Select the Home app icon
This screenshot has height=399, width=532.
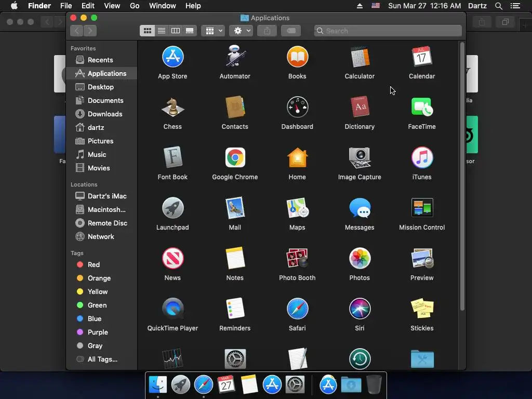point(297,157)
